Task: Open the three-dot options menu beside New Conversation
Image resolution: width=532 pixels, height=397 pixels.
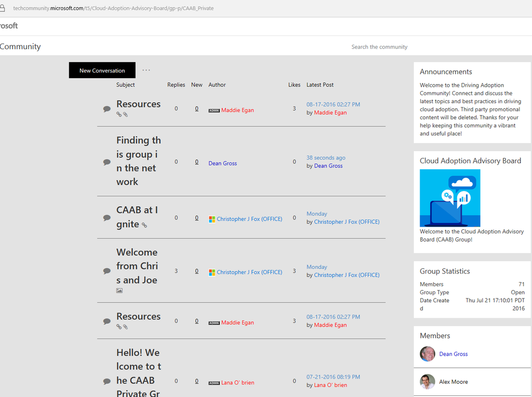Action: point(146,70)
